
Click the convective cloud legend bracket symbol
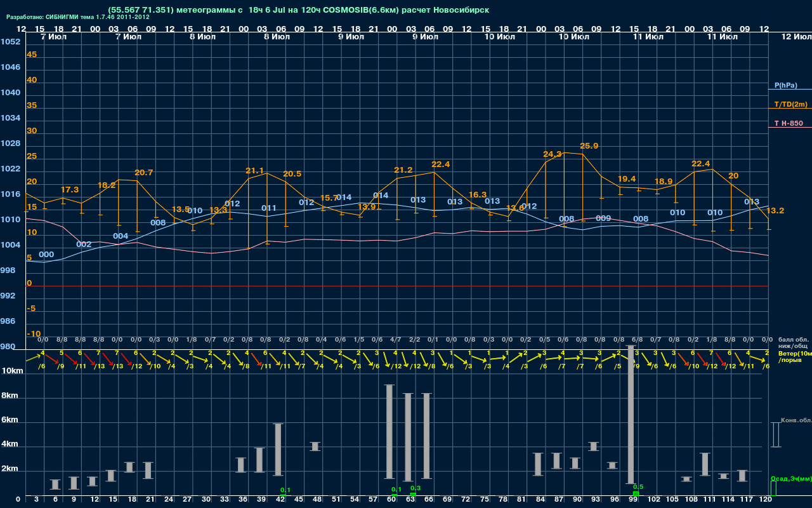pos(775,435)
